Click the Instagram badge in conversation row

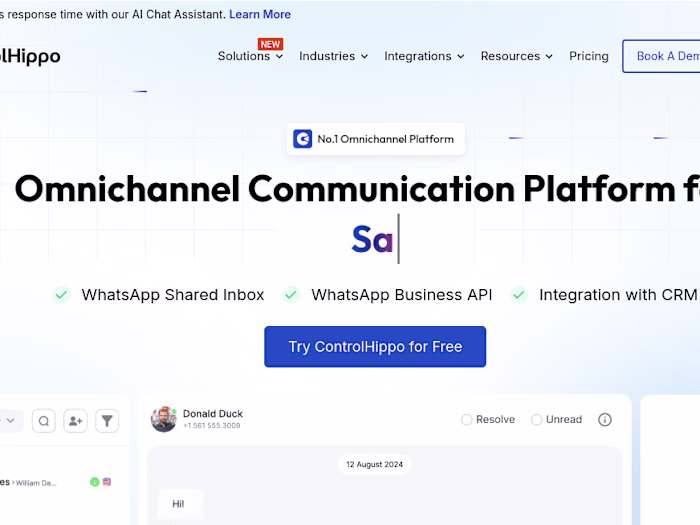(x=107, y=482)
